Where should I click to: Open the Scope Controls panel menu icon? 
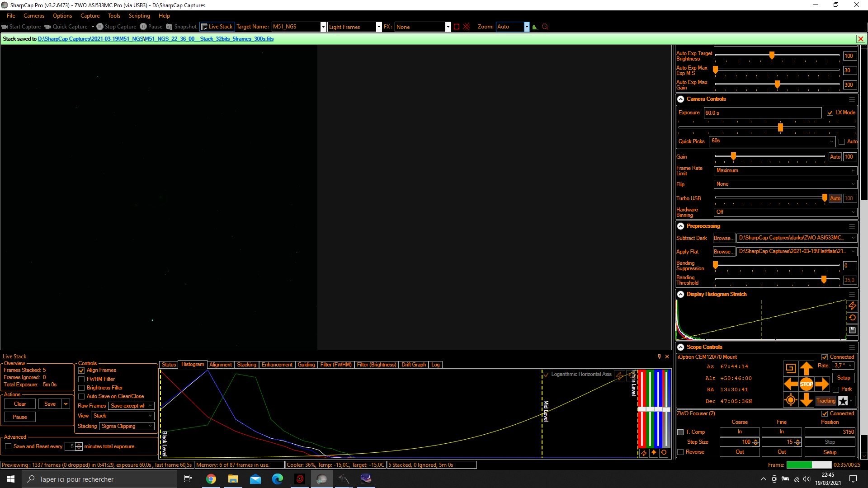tap(852, 347)
